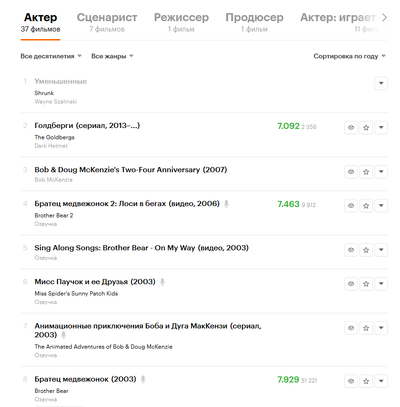Image resolution: width=400 pixels, height=407 pixels.
Task: Click the Wayne Szalinski role text
Action: (56, 102)
